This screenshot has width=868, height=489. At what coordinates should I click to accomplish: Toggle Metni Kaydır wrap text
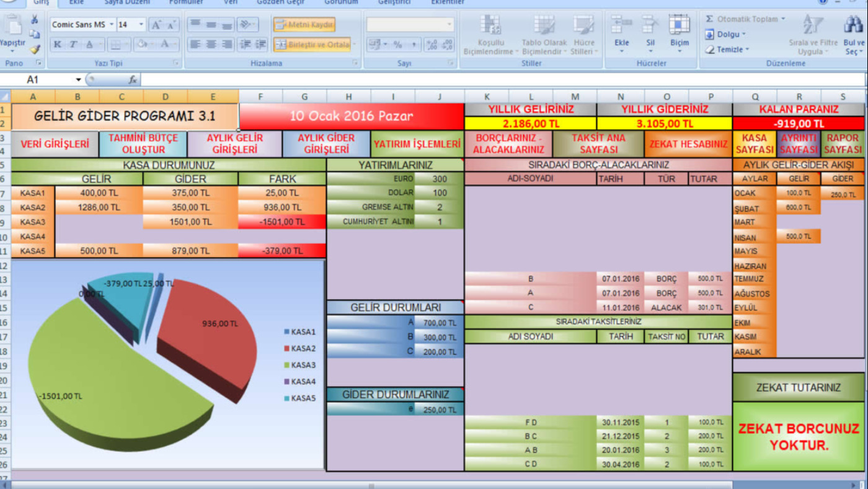[304, 25]
